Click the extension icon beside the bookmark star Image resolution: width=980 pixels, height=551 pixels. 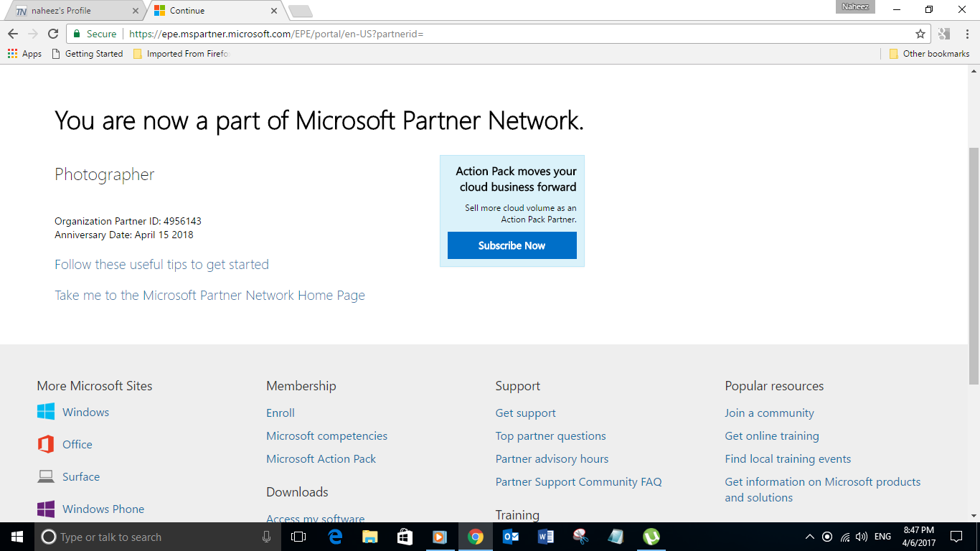pos(944,34)
